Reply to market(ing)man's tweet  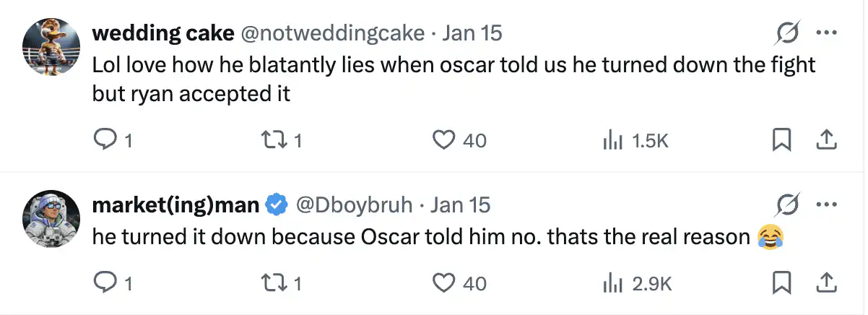[x=105, y=283]
